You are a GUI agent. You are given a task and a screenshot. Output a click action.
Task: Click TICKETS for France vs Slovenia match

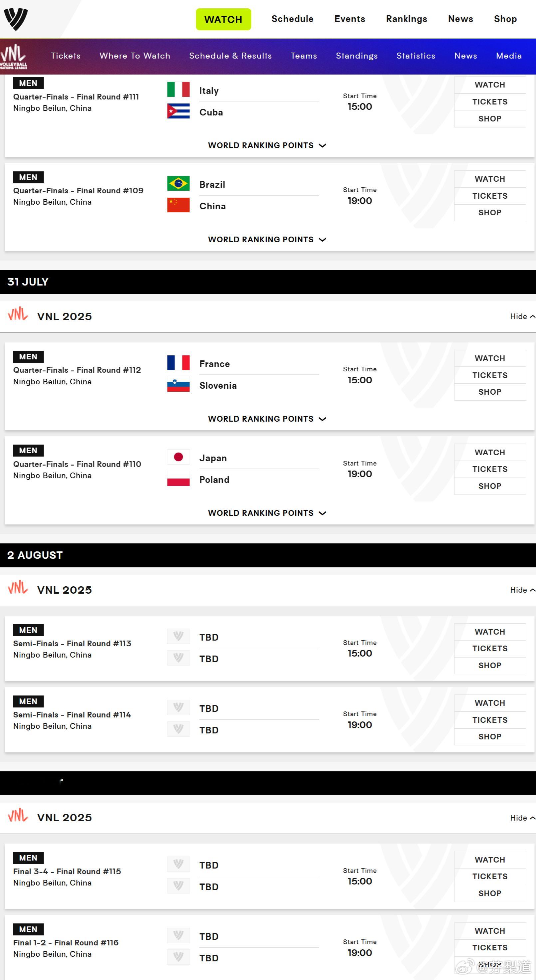[490, 375]
